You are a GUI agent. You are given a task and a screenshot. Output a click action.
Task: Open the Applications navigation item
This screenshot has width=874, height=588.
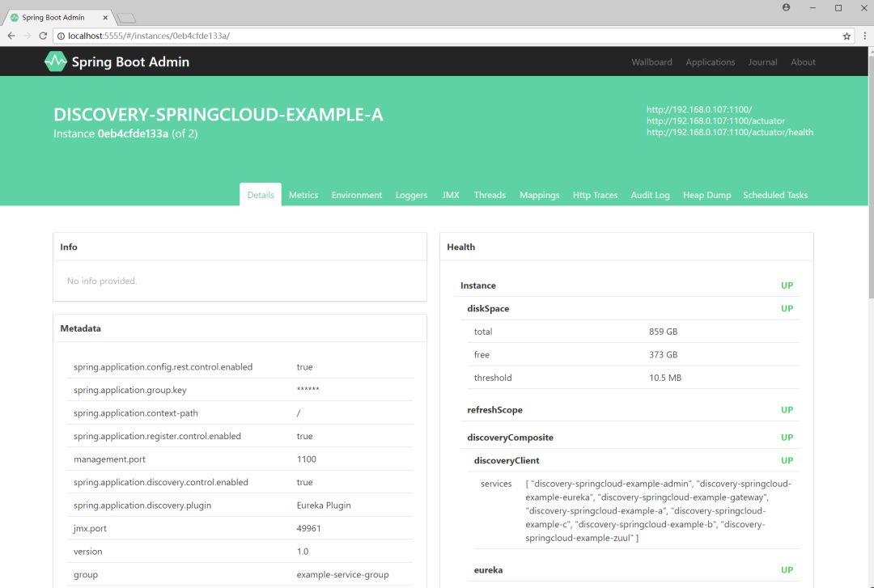711,61
